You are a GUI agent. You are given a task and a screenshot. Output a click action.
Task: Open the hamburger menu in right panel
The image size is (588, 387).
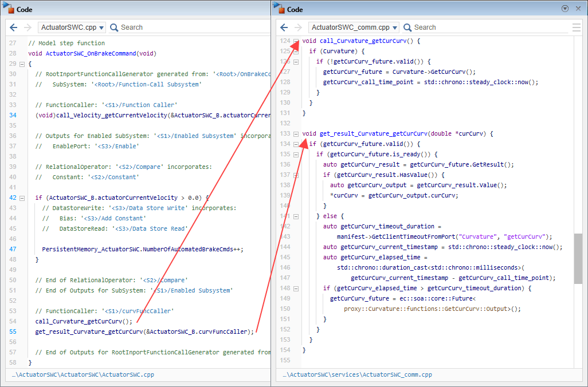(577, 27)
